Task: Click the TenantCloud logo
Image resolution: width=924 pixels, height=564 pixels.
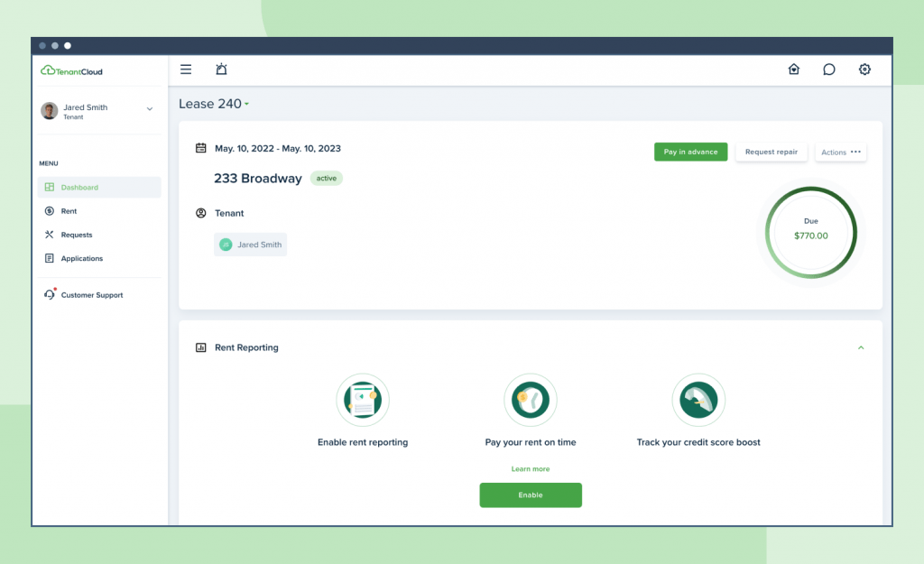Action: tap(72, 71)
